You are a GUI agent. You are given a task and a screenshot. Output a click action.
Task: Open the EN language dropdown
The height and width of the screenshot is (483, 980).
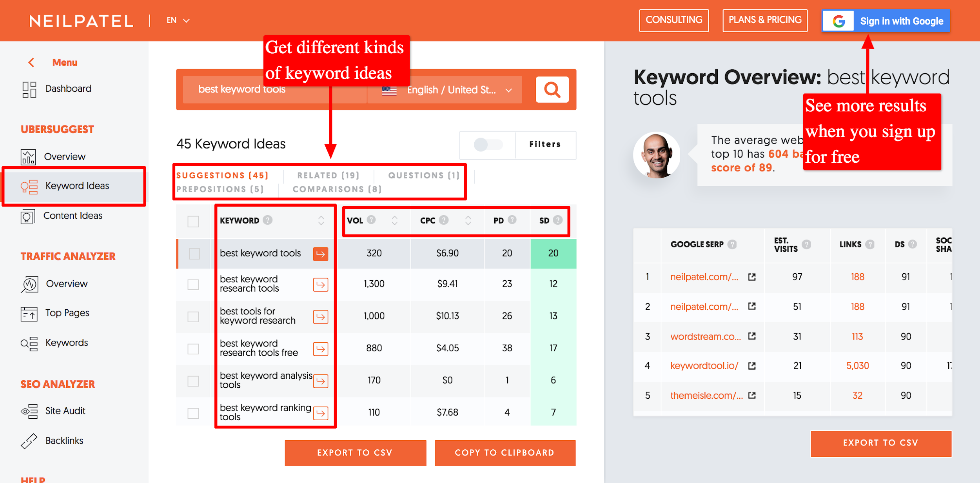(x=178, y=20)
